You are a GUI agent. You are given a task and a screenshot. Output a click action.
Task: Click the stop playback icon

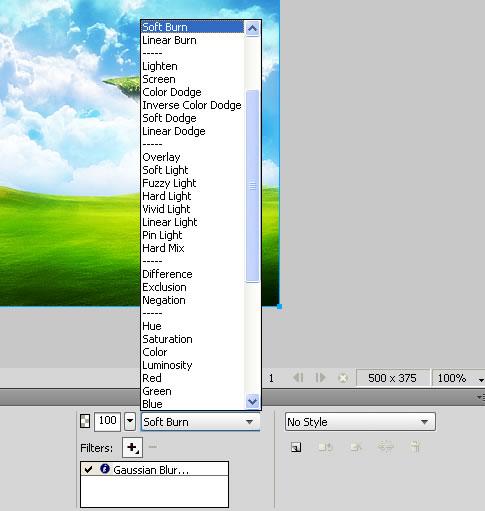pos(343,378)
